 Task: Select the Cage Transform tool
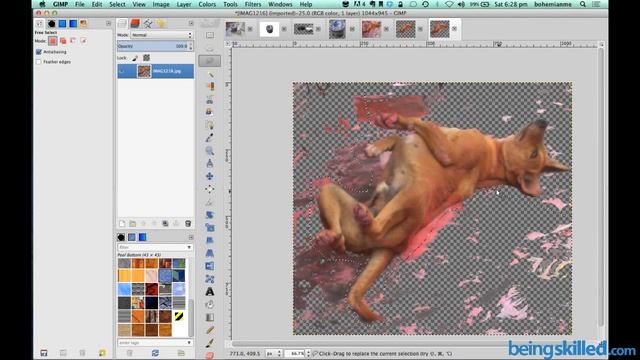click(210, 279)
